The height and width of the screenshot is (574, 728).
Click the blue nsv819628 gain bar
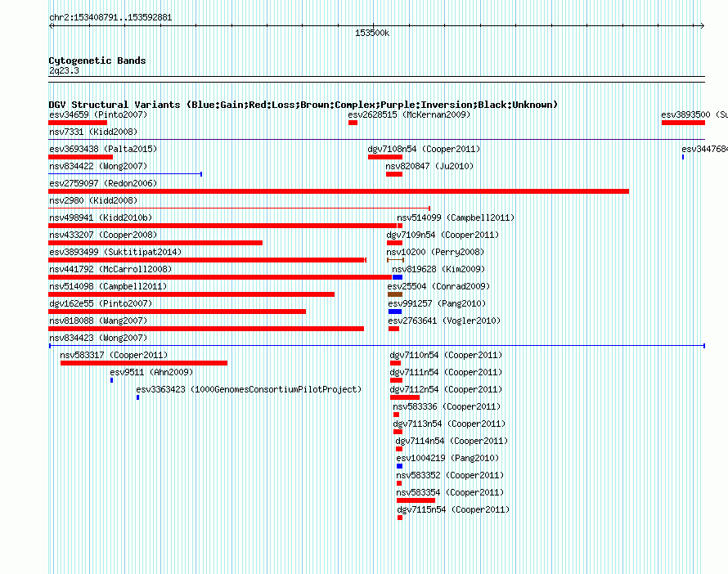point(398,277)
